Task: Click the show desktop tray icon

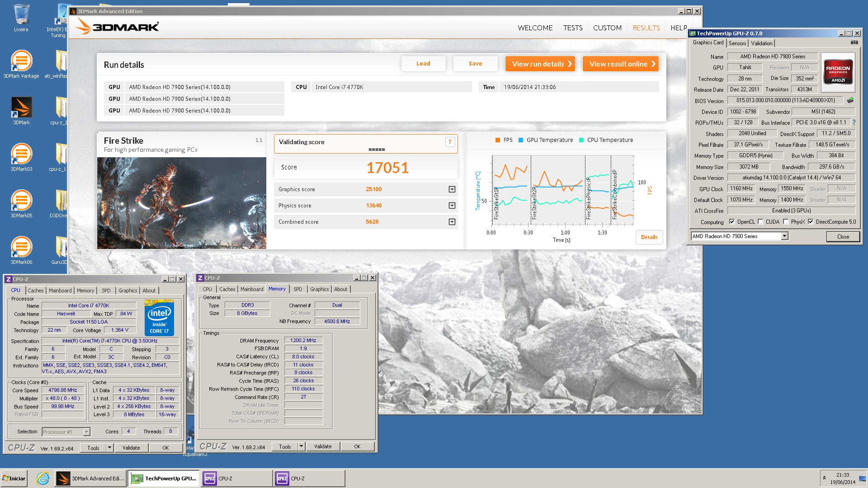Action: (x=863, y=479)
